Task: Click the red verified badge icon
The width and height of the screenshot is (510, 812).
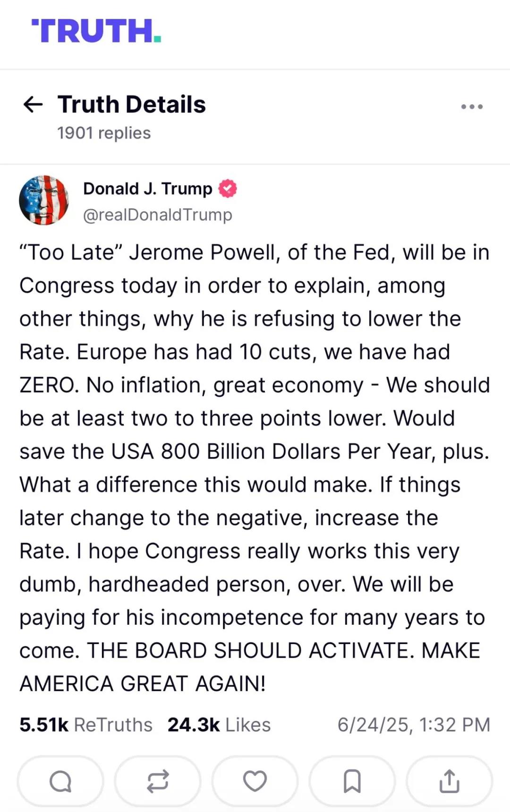Action: pos(228,189)
